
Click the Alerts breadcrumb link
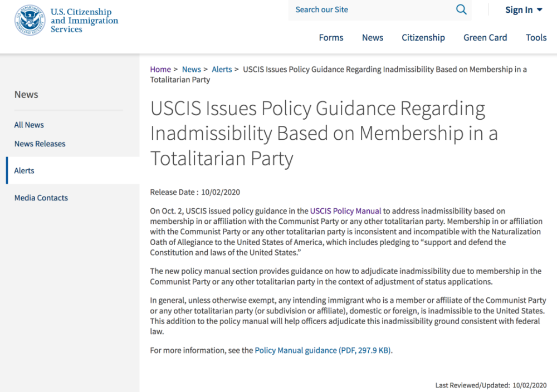tap(222, 69)
